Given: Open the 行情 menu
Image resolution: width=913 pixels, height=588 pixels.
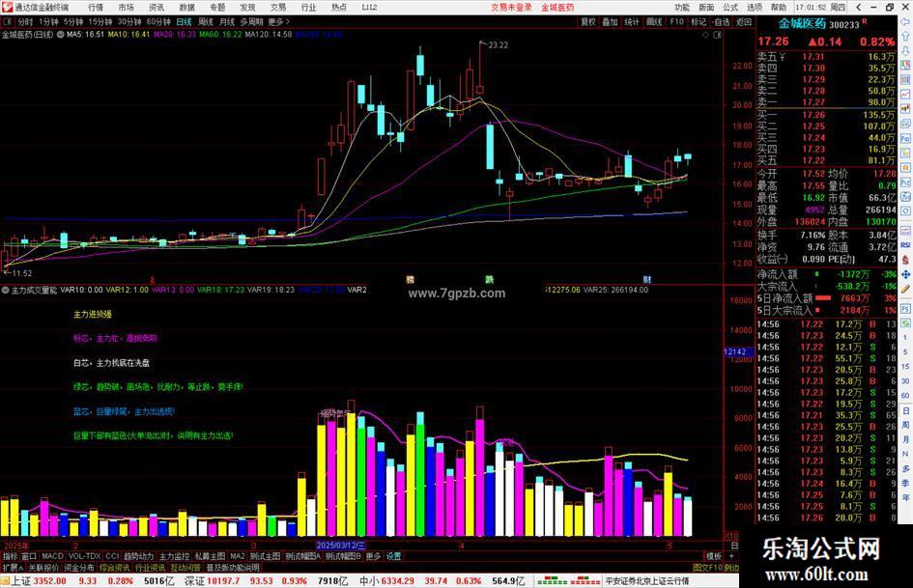Looking at the screenshot, I should (96, 7).
